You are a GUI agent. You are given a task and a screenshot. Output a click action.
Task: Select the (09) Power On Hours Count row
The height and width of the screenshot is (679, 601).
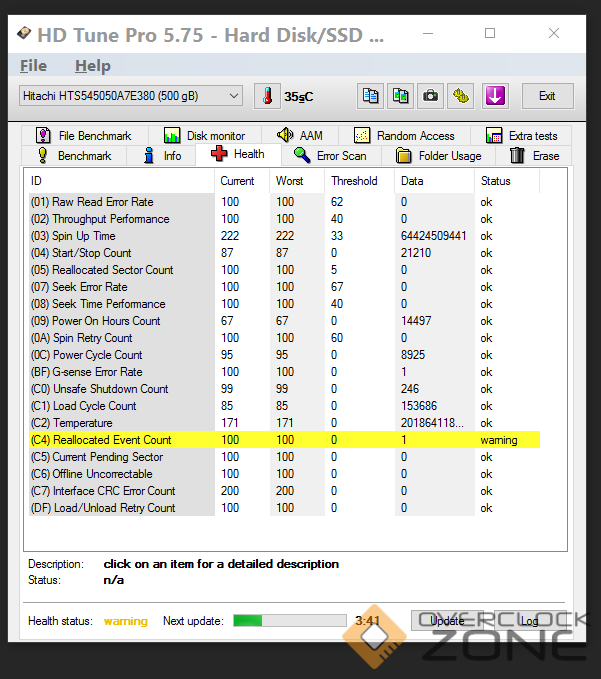284,321
